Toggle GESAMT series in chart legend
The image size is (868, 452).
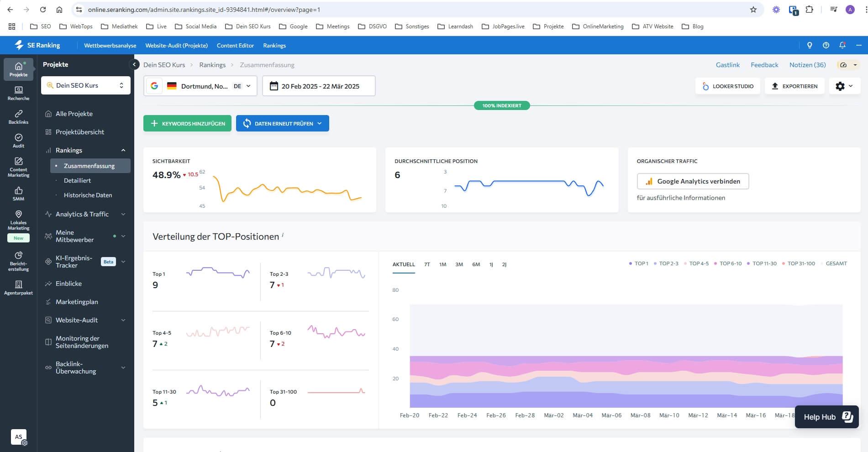pos(834,263)
